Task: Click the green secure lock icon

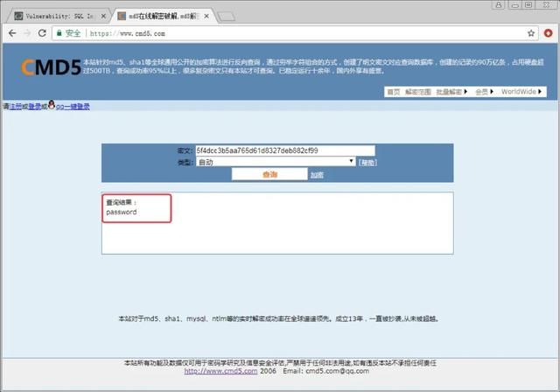Action: click(60, 33)
